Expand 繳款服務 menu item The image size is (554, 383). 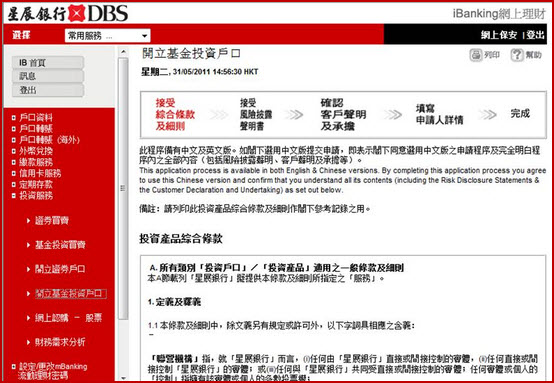[36, 162]
